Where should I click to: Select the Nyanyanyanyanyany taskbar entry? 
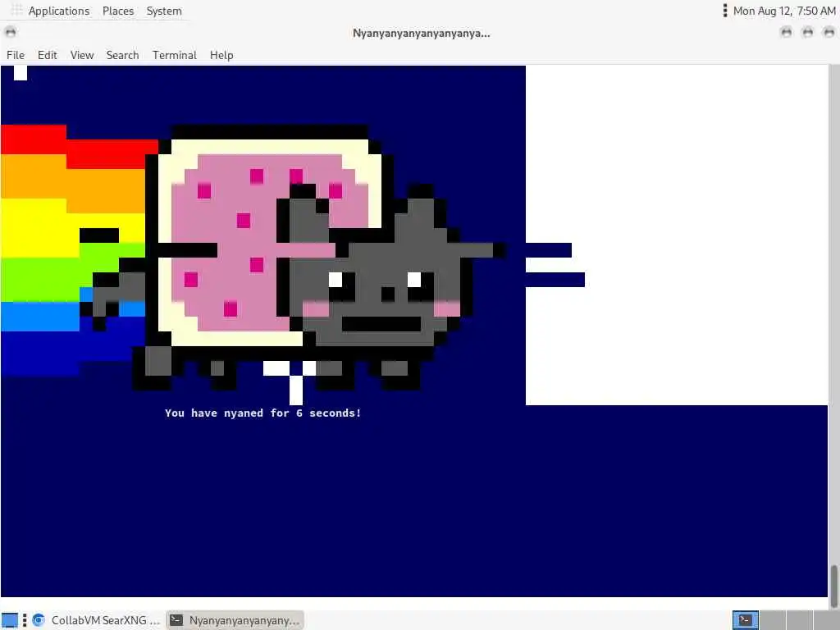pyautogui.click(x=235, y=620)
